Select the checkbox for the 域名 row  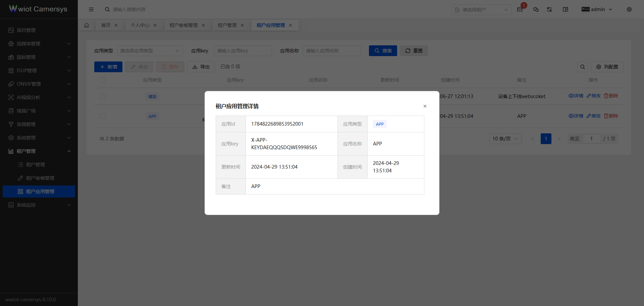tap(103, 96)
